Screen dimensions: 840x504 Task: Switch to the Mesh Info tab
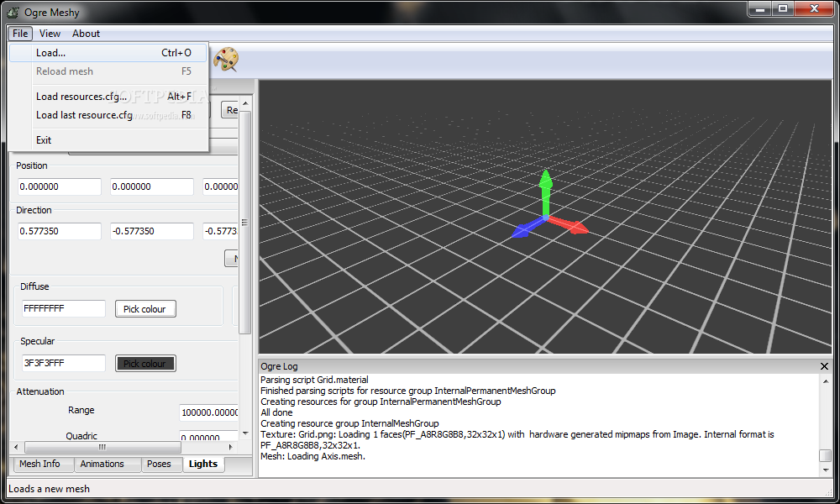pos(39,464)
